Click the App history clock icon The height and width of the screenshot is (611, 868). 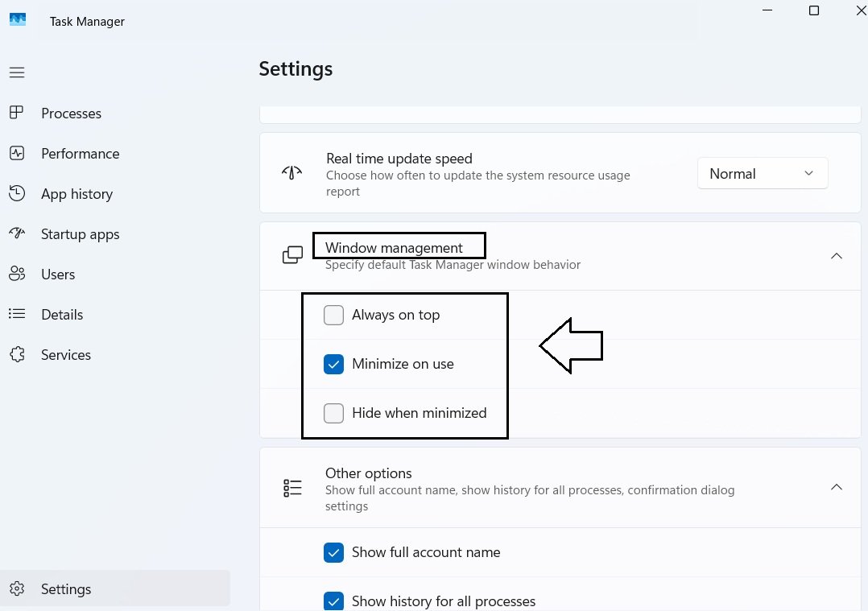[x=17, y=193]
